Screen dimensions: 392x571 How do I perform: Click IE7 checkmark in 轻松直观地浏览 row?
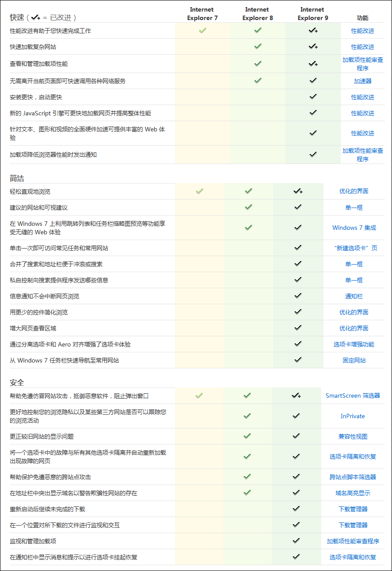[200, 191]
